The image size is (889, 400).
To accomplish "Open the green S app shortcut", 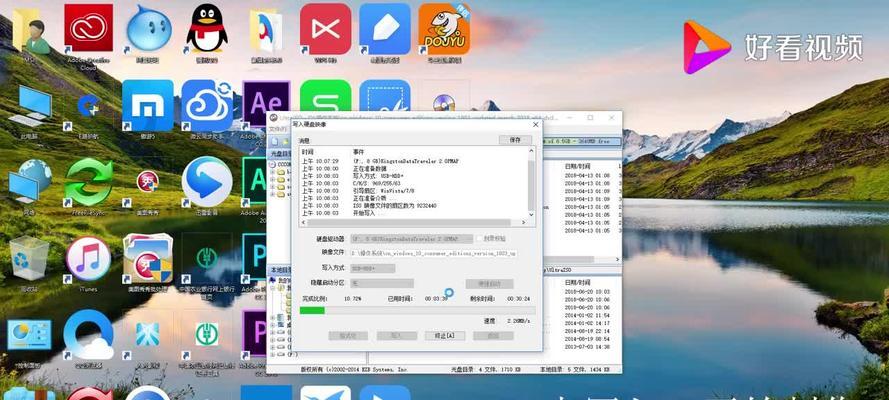I will [325, 96].
